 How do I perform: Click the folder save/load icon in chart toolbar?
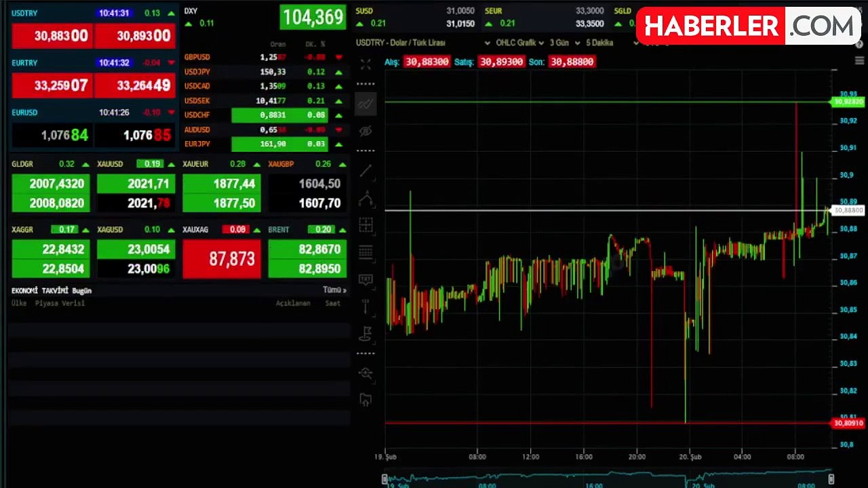pos(366,400)
